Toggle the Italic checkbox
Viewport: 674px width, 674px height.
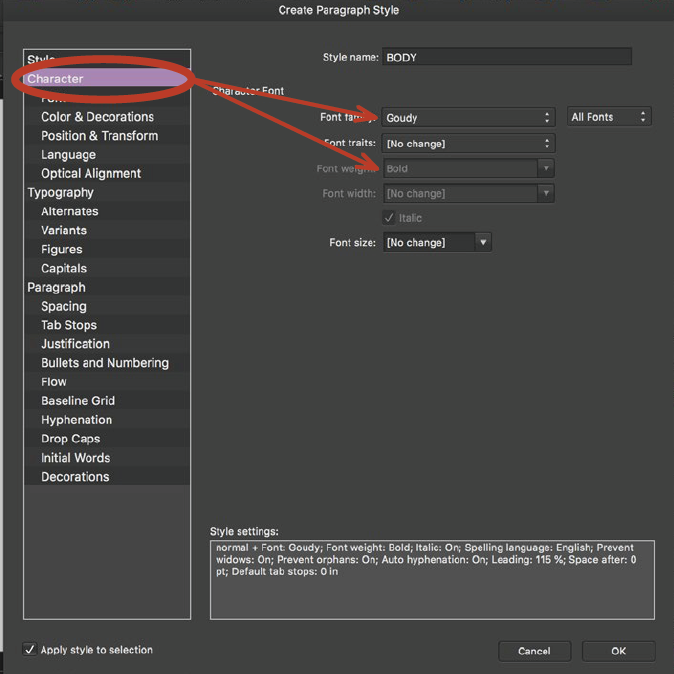pyautogui.click(x=389, y=218)
